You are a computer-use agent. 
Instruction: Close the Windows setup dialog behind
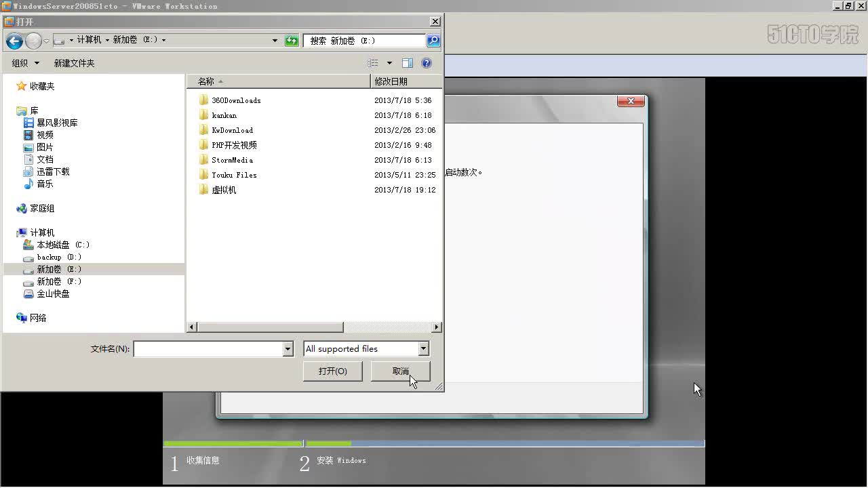click(631, 101)
